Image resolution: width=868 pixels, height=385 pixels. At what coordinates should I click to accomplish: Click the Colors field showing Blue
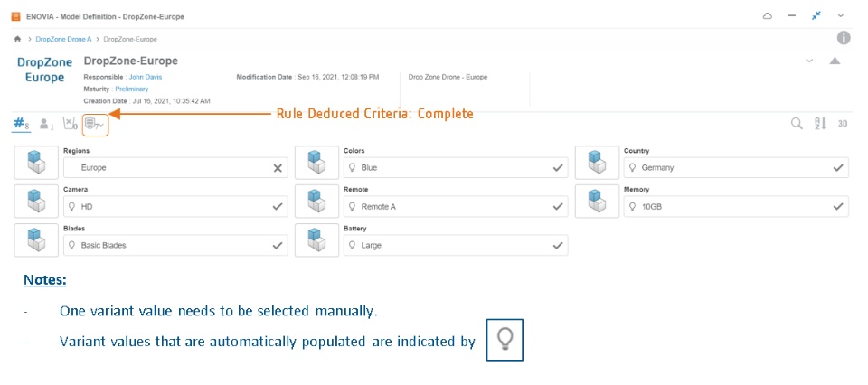(456, 167)
